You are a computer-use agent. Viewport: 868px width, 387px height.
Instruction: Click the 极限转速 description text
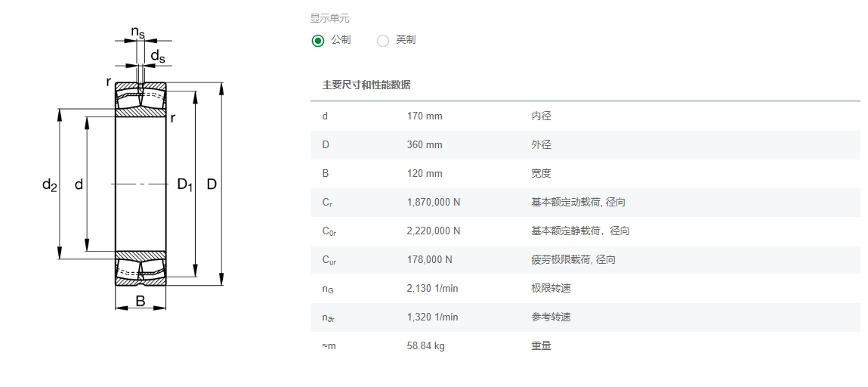[551, 289]
